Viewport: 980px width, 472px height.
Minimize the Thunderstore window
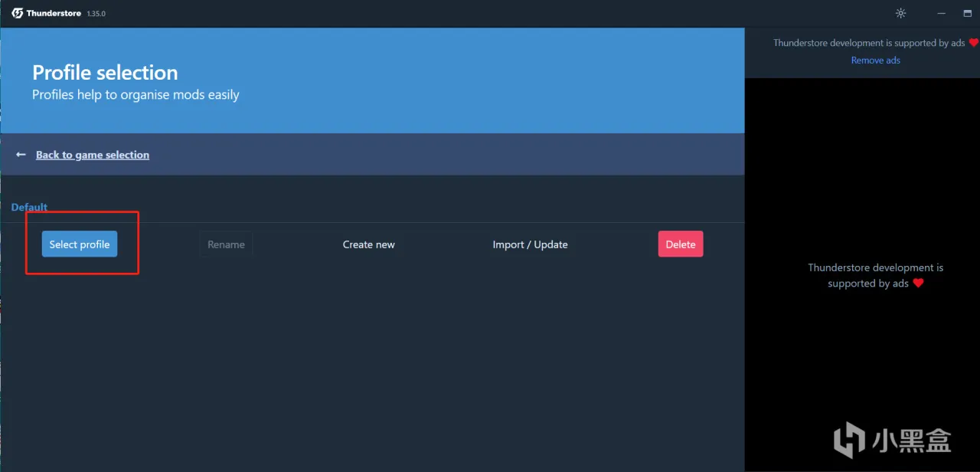click(x=941, y=13)
